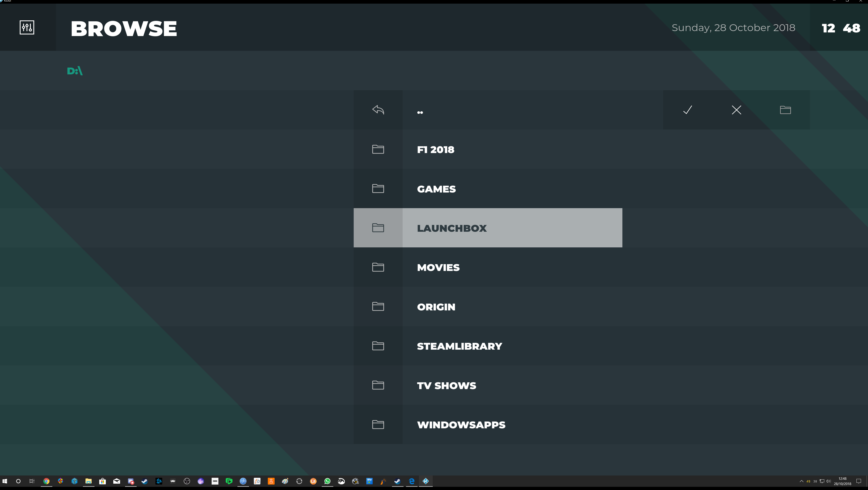Open File Explorer from the taskbar

(x=88, y=481)
